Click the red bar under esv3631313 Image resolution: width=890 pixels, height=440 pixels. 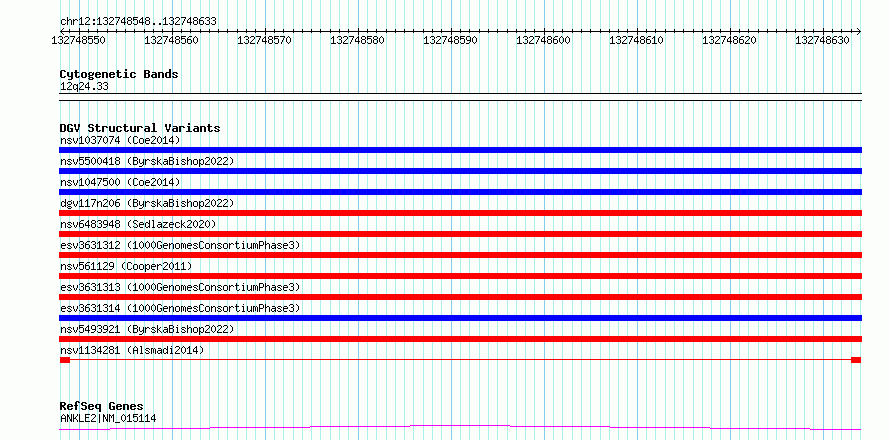pyautogui.click(x=460, y=297)
